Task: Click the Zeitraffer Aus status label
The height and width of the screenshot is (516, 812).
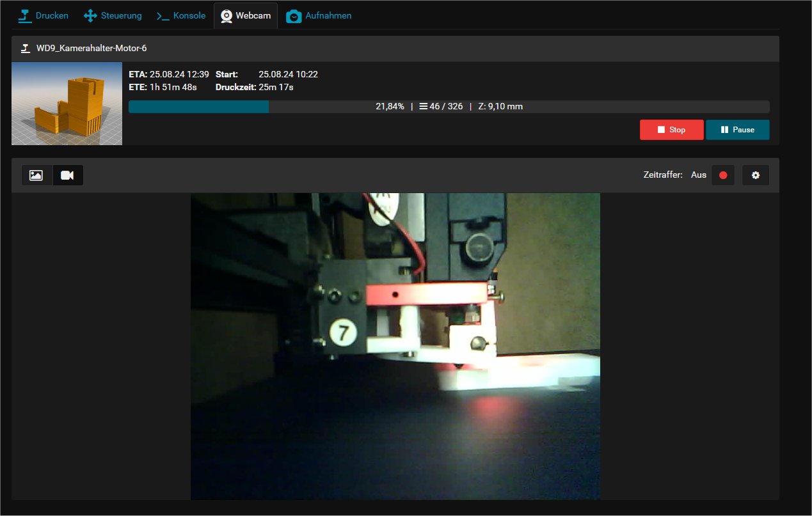Action: tap(699, 175)
